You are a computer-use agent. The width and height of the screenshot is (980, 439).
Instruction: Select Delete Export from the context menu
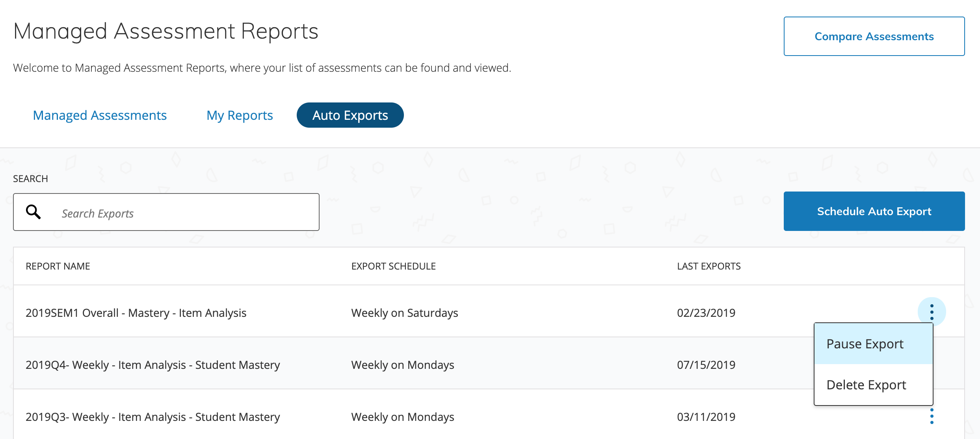[866, 385]
